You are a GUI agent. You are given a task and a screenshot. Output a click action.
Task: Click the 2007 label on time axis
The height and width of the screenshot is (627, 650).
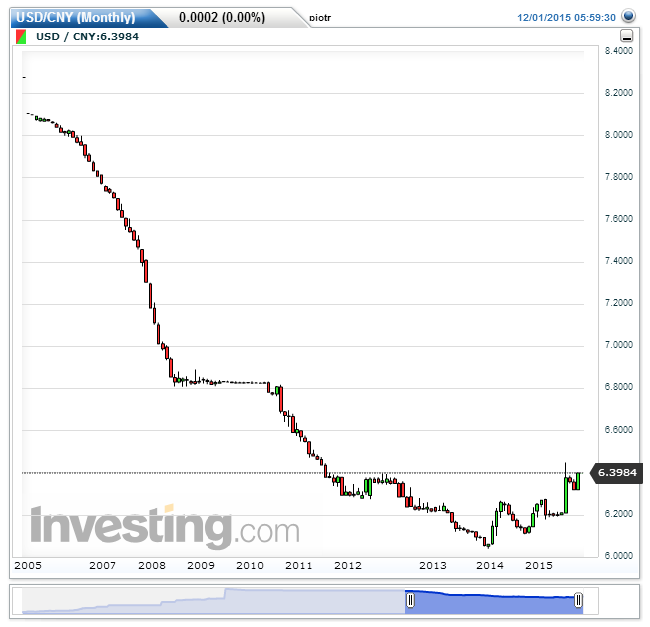102,565
